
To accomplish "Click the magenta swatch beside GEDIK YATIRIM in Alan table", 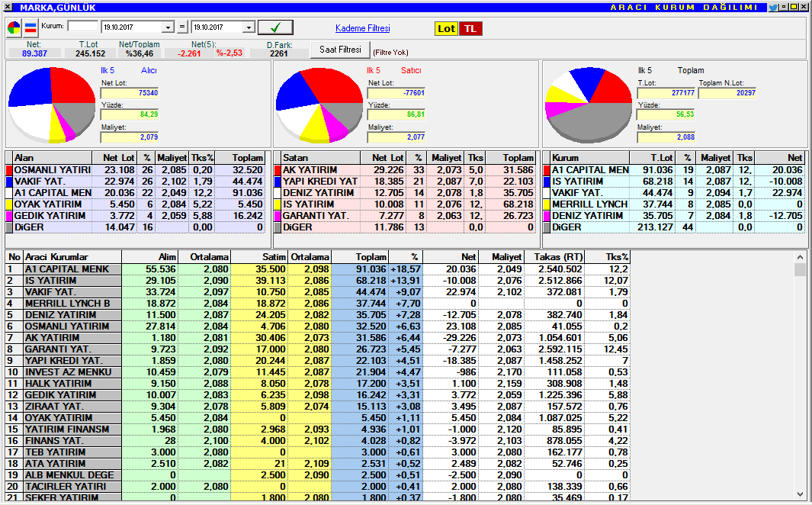I will (9, 215).
